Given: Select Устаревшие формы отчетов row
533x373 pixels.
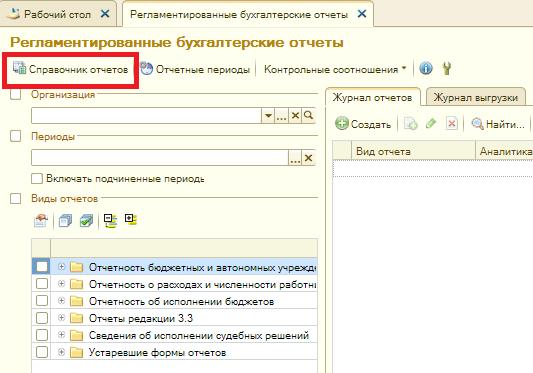Looking at the screenshot, I should click(x=175, y=352).
